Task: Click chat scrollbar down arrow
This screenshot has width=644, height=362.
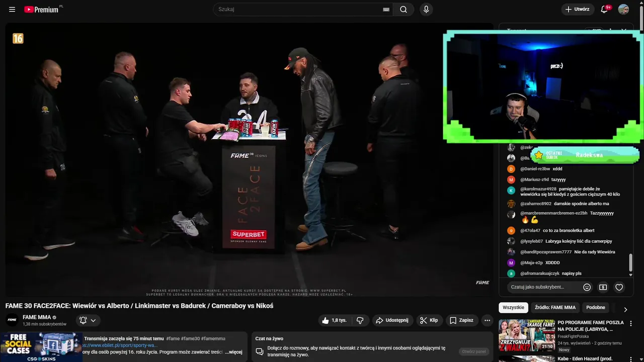Action: click(631, 275)
